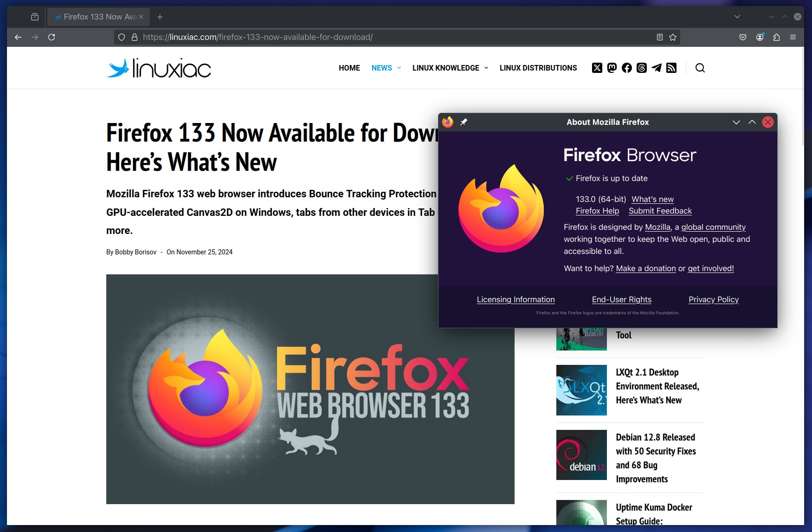Open the NEWS menu item
Screen dimensions: 812x532
point(382,68)
